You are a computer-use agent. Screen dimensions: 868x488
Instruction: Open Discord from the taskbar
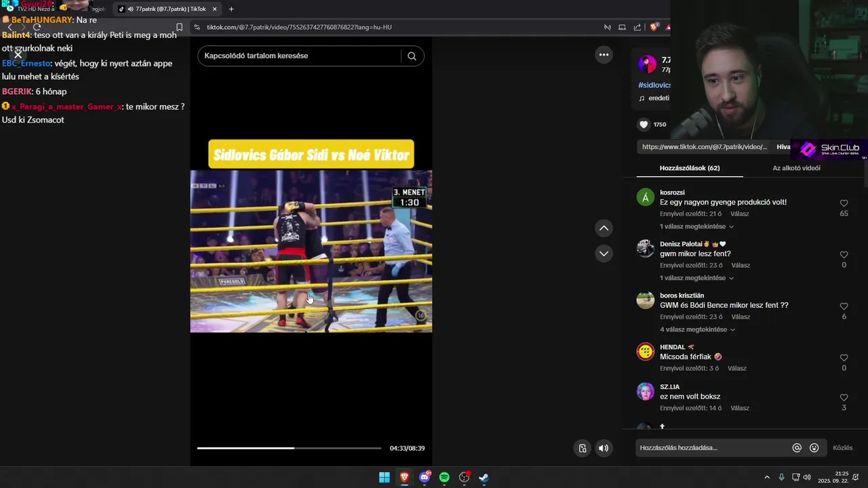click(425, 477)
